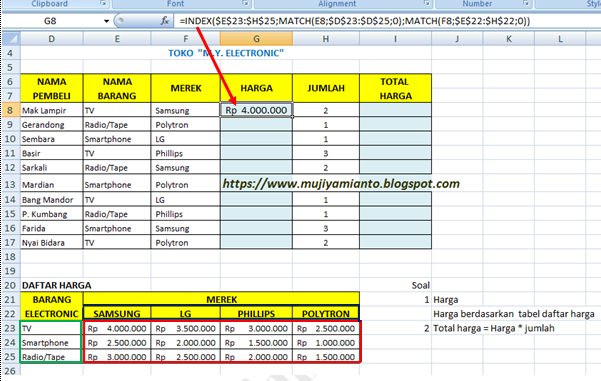Click the Smartphone cell in row 24
The height and width of the screenshot is (381, 601).
[x=51, y=342]
